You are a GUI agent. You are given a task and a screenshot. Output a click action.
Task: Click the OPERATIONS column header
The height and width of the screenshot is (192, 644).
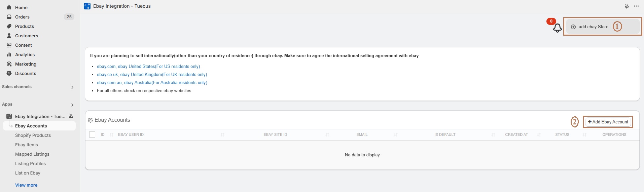coord(614,135)
